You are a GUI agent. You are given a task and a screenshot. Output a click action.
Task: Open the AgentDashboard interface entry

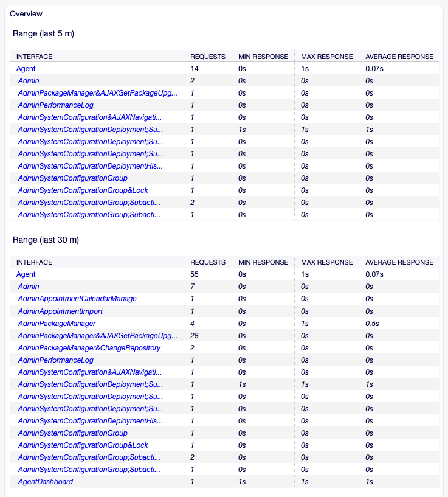point(45,481)
